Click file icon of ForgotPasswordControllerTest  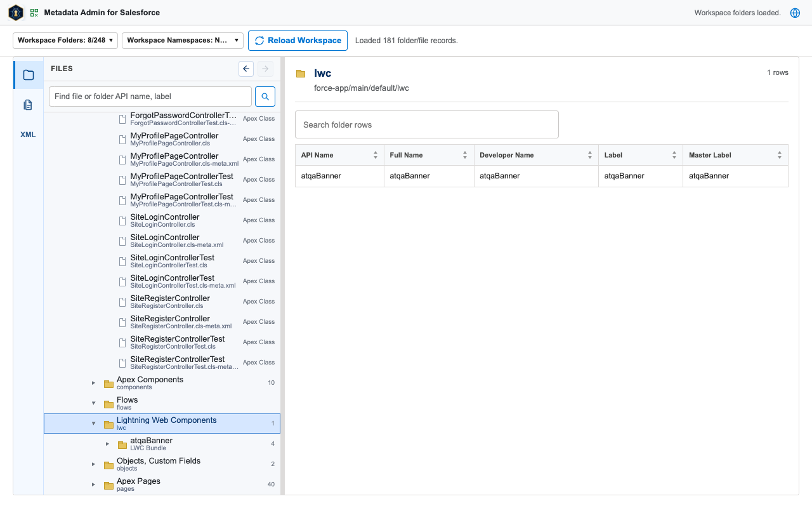122,119
